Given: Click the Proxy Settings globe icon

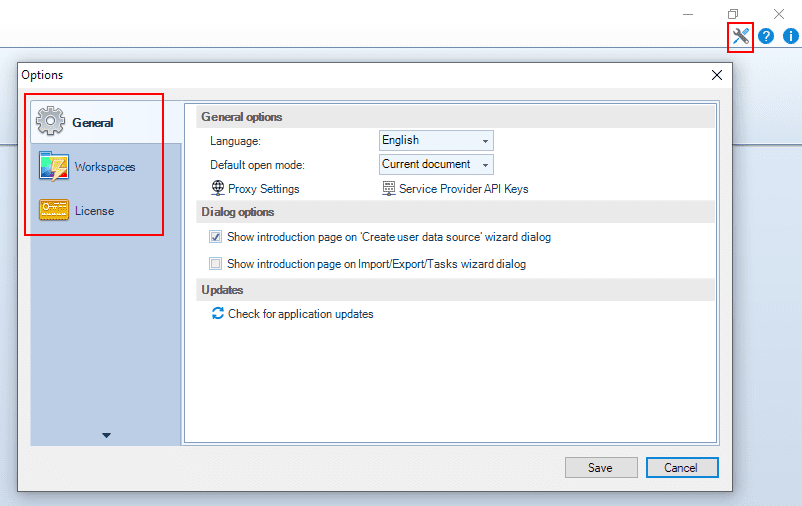Looking at the screenshot, I should [217, 188].
